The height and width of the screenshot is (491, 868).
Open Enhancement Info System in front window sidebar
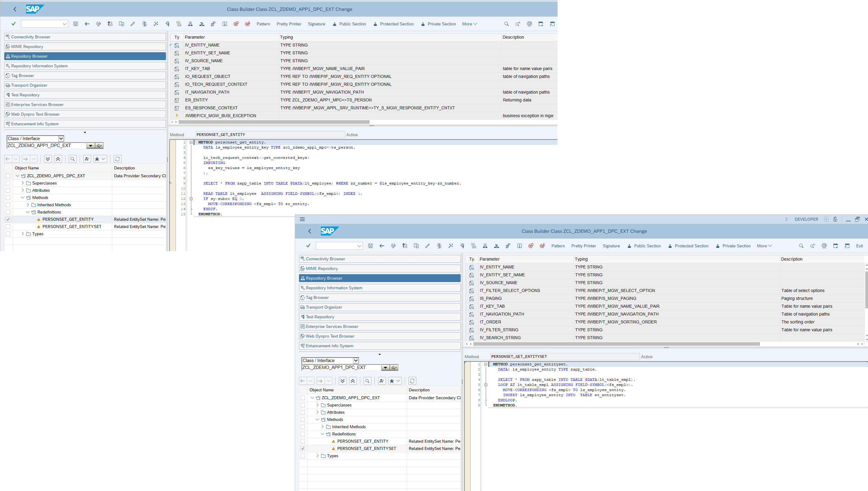[380, 346]
